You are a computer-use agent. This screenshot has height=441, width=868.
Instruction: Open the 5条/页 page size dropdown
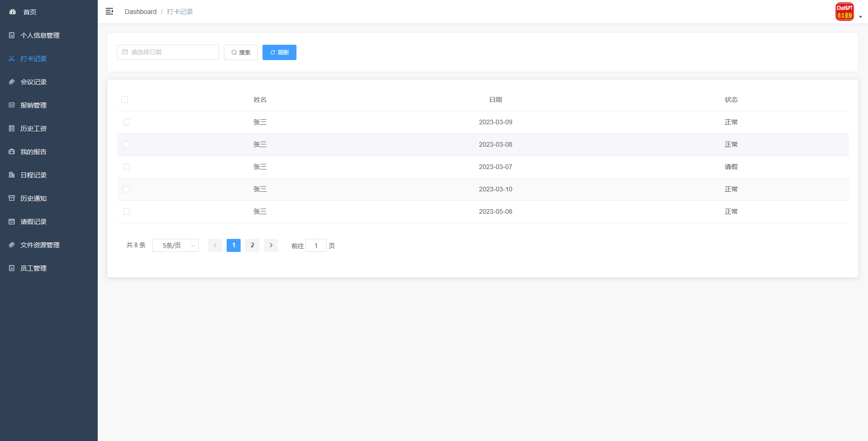[x=175, y=245]
